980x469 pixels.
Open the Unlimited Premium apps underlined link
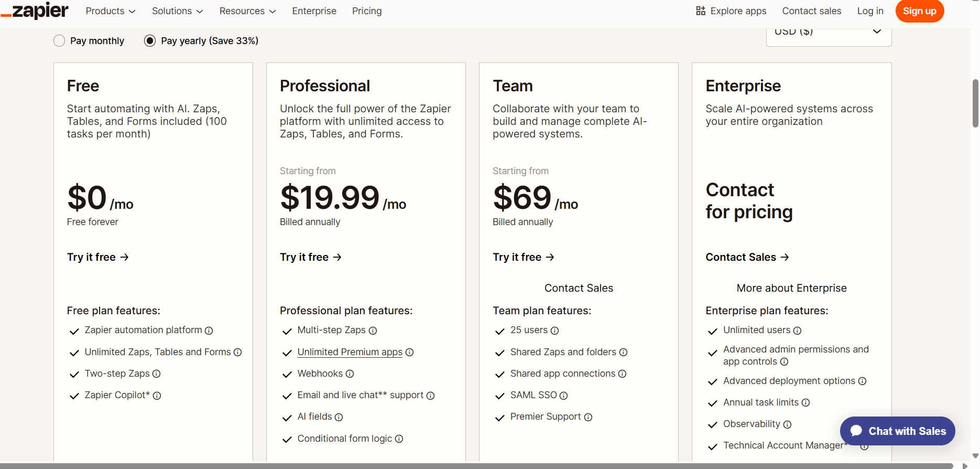point(350,352)
